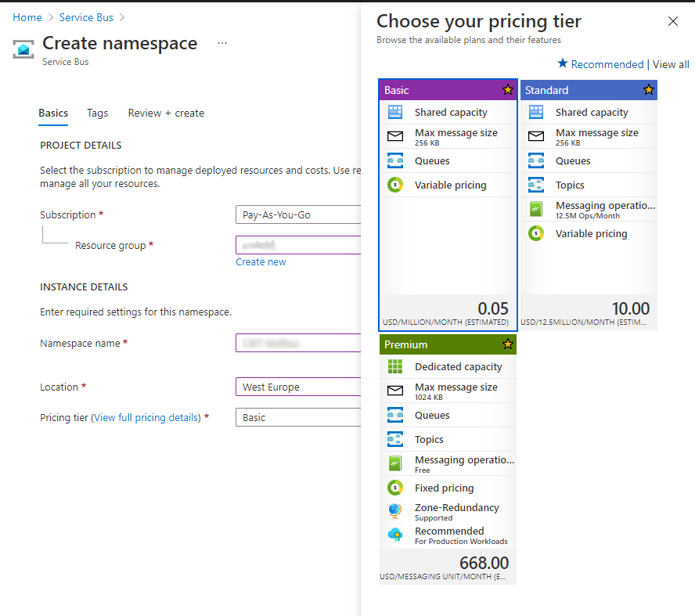Open View full pricing details link

click(x=146, y=418)
